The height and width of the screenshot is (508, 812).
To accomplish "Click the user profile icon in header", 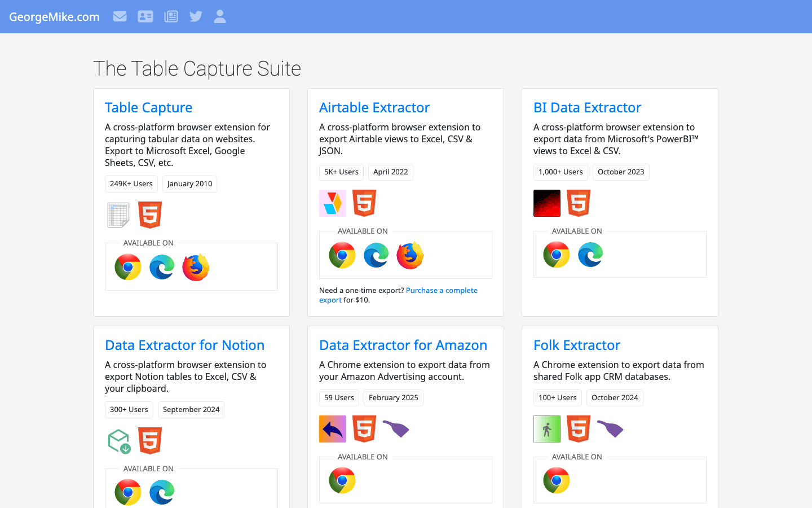I will [x=220, y=16].
